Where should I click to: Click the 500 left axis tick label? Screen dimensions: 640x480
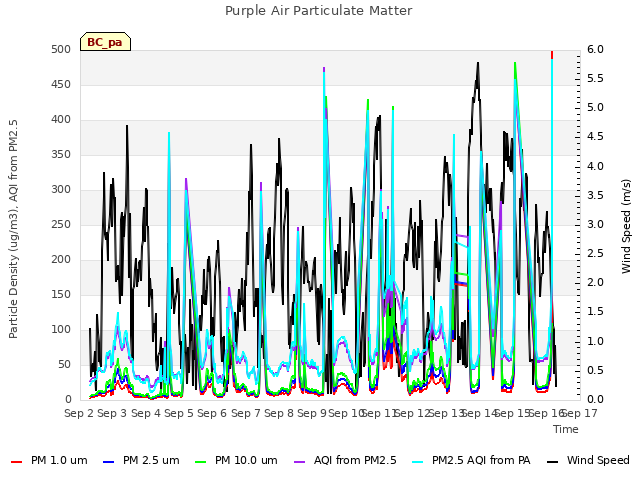(61, 49)
